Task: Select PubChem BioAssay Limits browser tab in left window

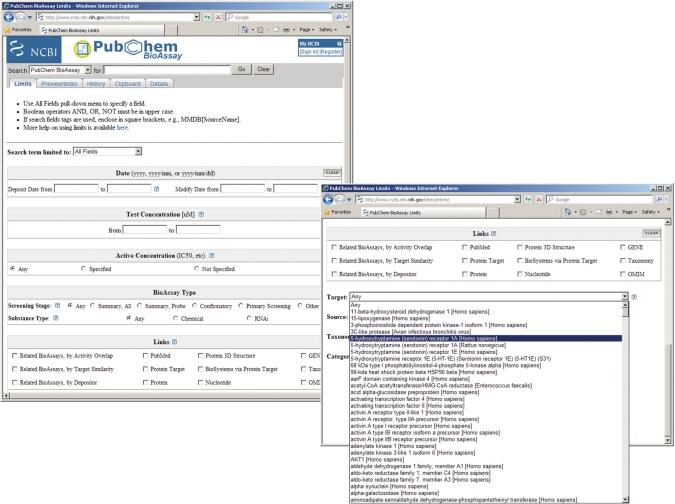Action: coord(102,30)
